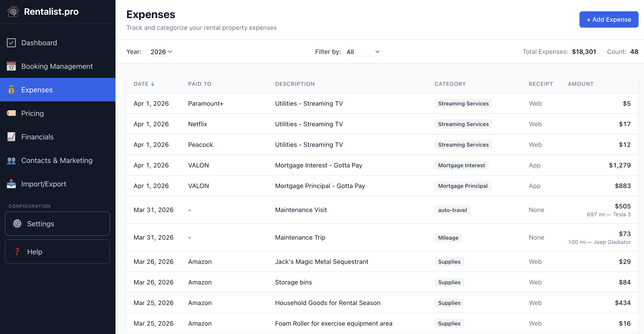Click the Pricing tag icon
Viewport: 644px width, 334px height.
11,113
